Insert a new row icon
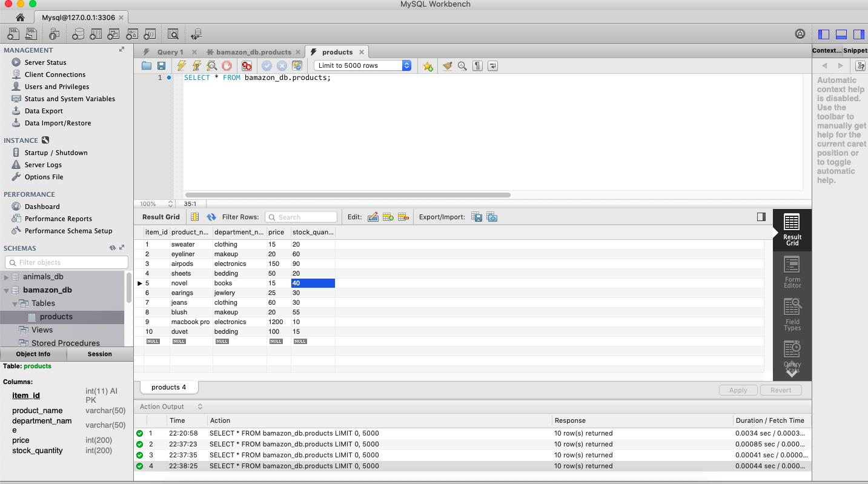 point(388,217)
